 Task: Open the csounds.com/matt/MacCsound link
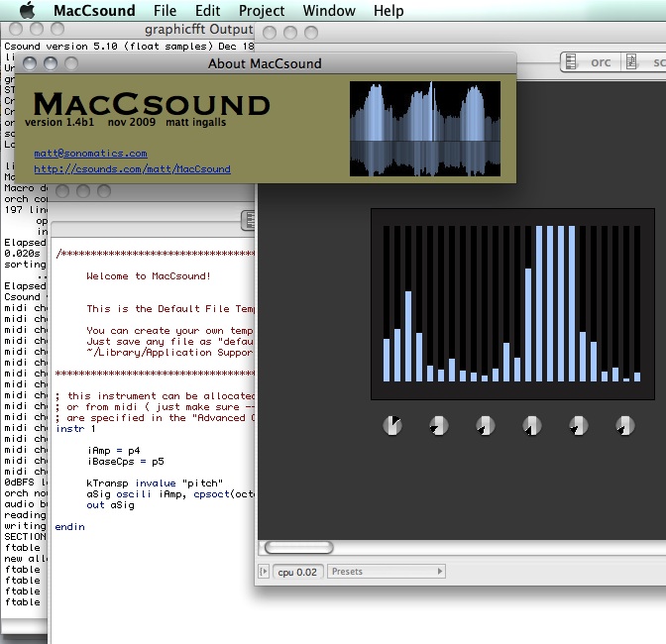[x=132, y=169]
